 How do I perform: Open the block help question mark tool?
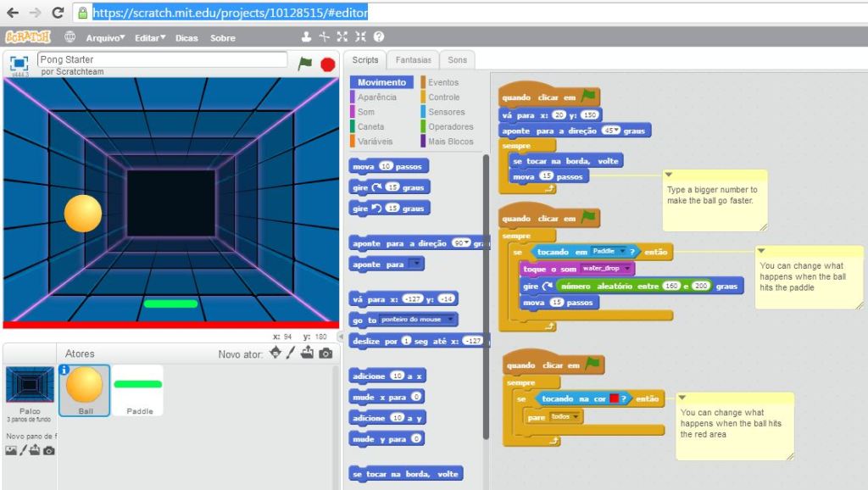379,37
